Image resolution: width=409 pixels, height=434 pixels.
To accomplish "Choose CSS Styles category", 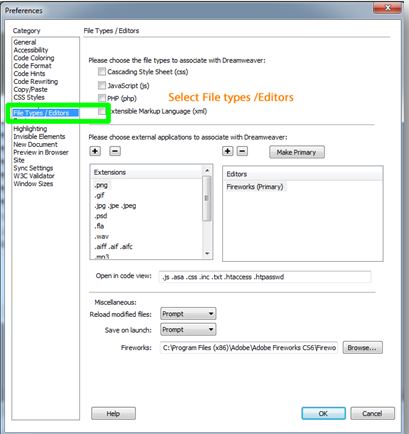I will click(29, 97).
